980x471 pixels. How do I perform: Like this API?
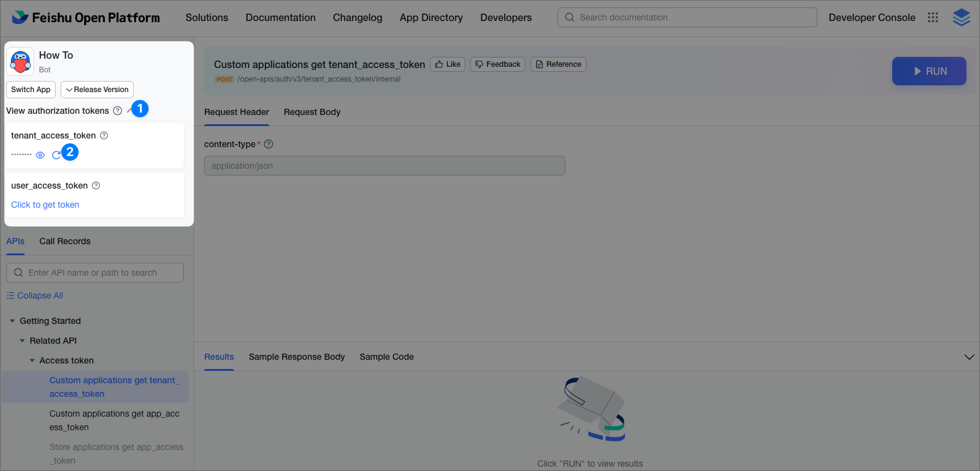(448, 64)
